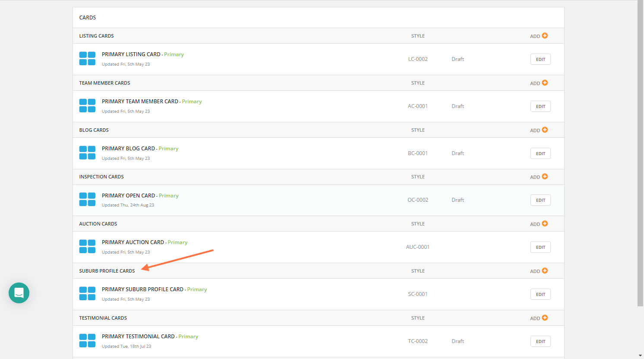The width and height of the screenshot is (644, 359).
Task: Click the Suburb Profile Cards section header
Action: [x=107, y=271]
